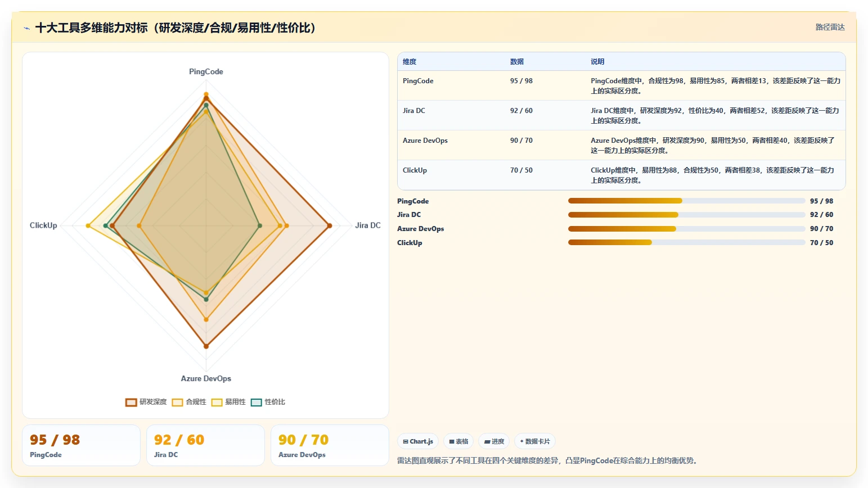Click the ClickUp radar axis label

[x=43, y=225]
